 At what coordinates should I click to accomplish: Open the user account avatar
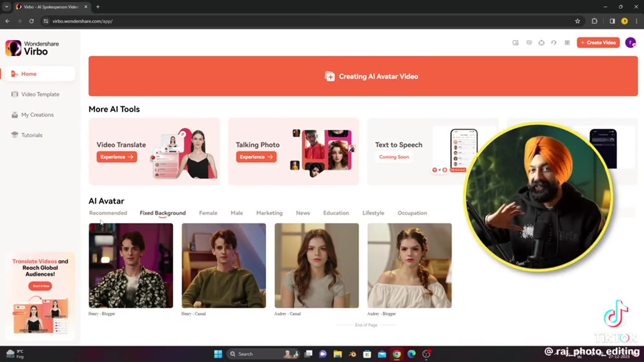tap(630, 43)
